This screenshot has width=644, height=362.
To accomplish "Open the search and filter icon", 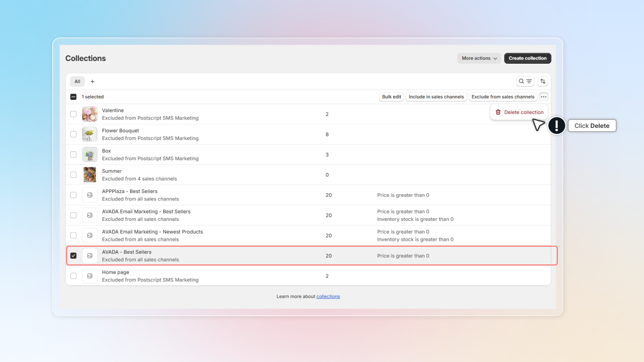I will pyautogui.click(x=525, y=81).
